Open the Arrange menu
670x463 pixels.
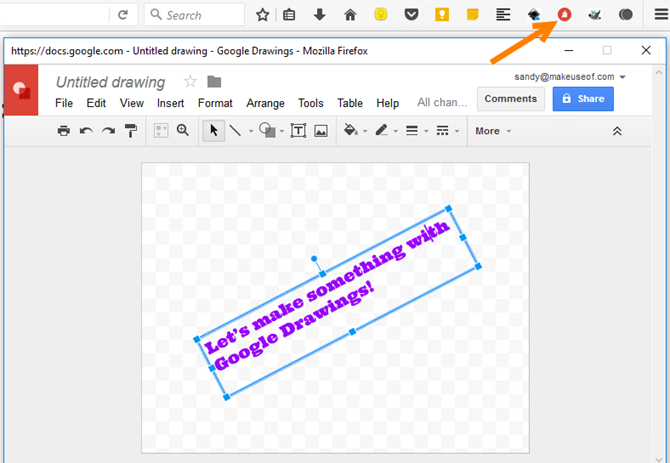[265, 103]
